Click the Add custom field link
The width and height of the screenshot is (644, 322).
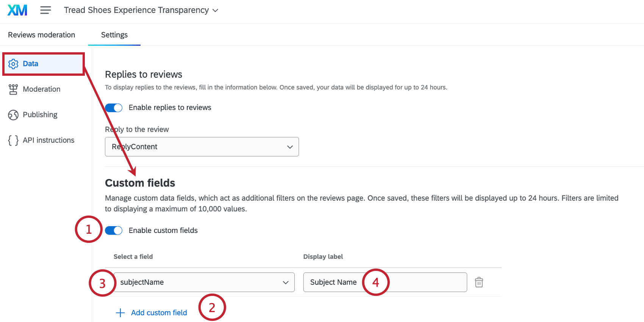(159, 313)
